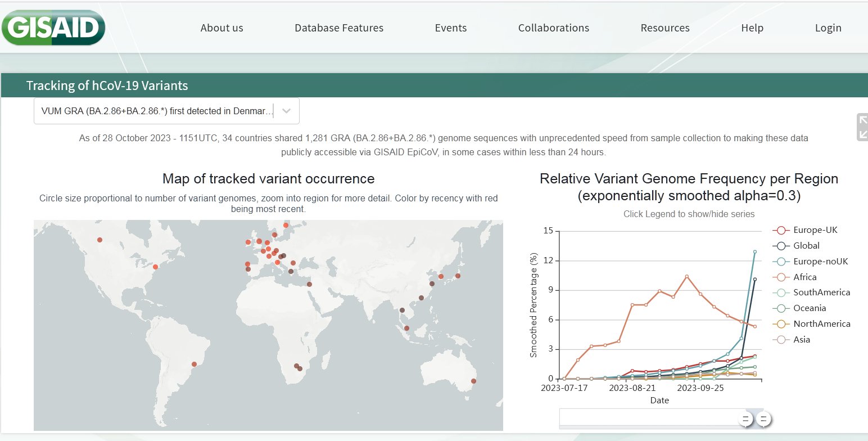Screen dimensions: 868x441
Task: Open the VUM GRA variant dropdown
Action: pos(157,111)
